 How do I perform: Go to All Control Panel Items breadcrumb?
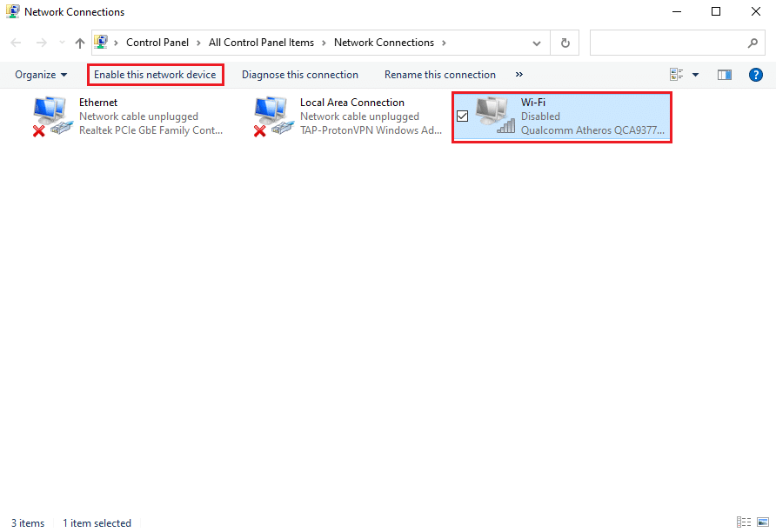tap(261, 43)
